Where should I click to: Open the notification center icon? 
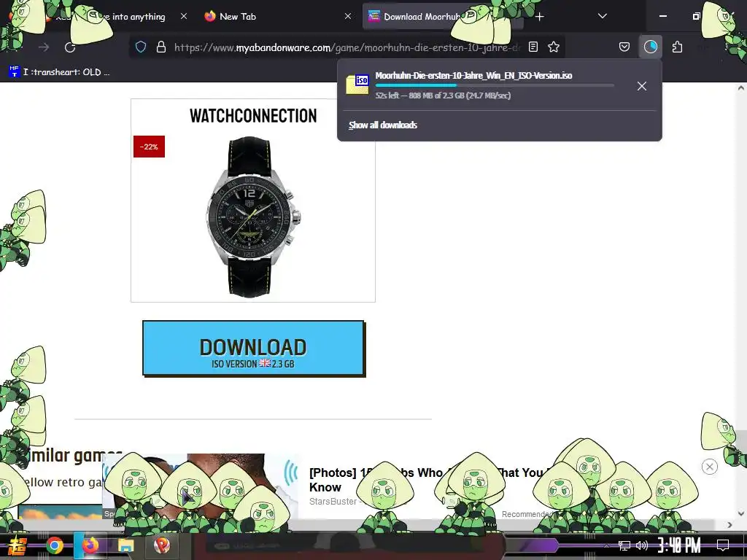click(723, 545)
